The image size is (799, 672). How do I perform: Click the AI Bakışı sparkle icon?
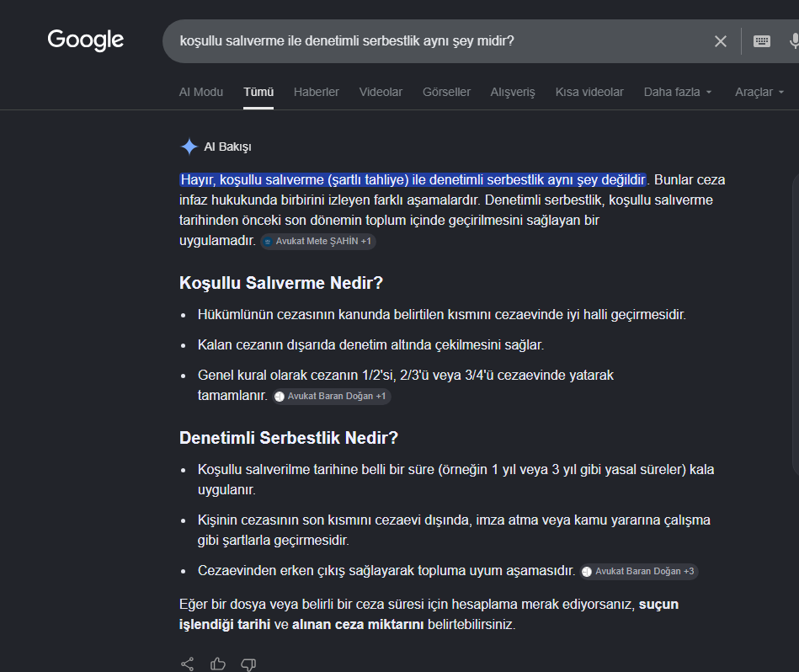(x=189, y=147)
